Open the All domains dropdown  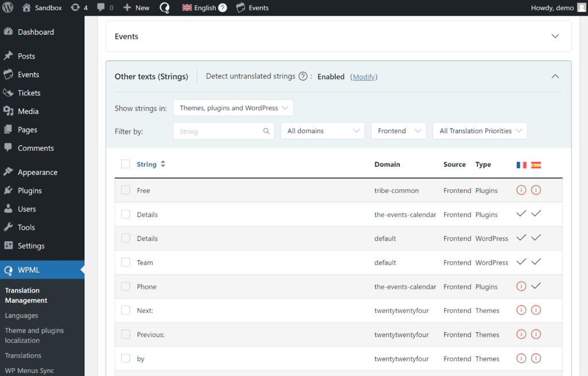pos(322,131)
